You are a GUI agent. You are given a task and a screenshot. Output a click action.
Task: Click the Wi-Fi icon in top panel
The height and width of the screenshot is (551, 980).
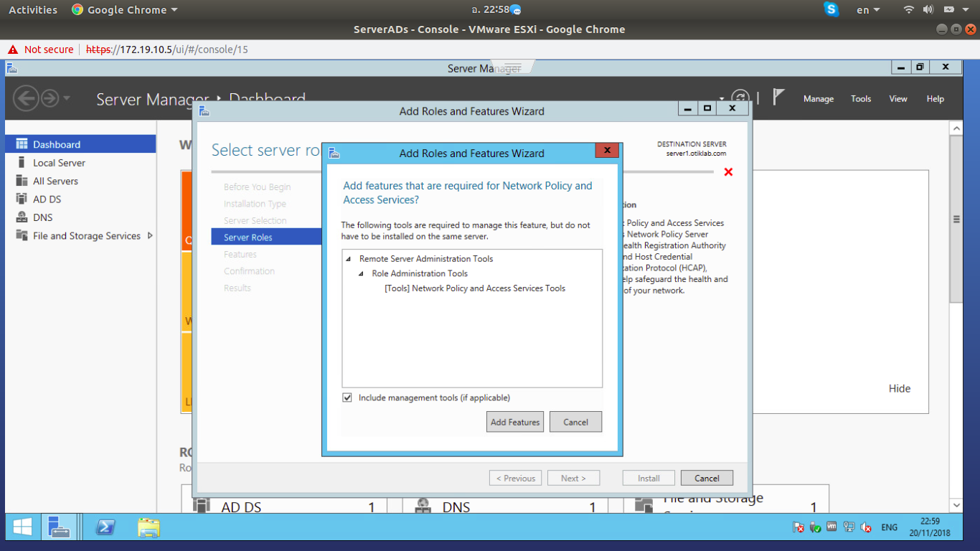[909, 9]
